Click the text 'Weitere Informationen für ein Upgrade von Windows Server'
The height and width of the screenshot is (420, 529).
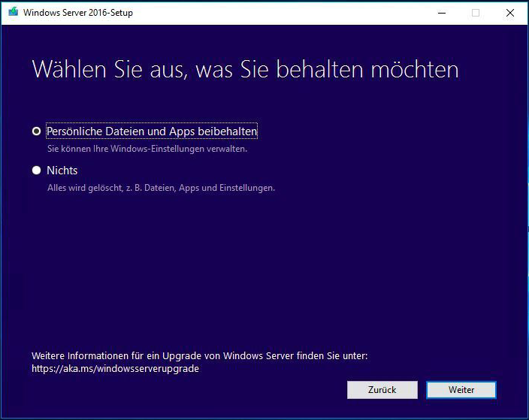[x=163, y=356]
